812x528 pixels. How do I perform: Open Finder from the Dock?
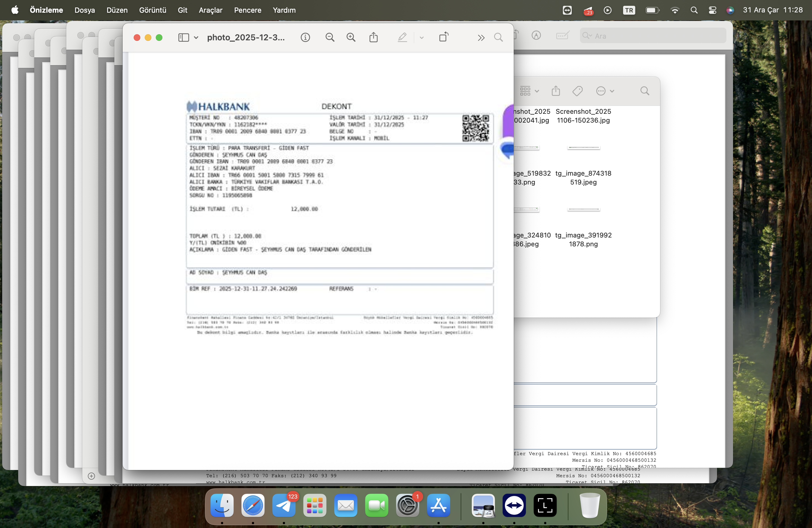tap(222, 505)
